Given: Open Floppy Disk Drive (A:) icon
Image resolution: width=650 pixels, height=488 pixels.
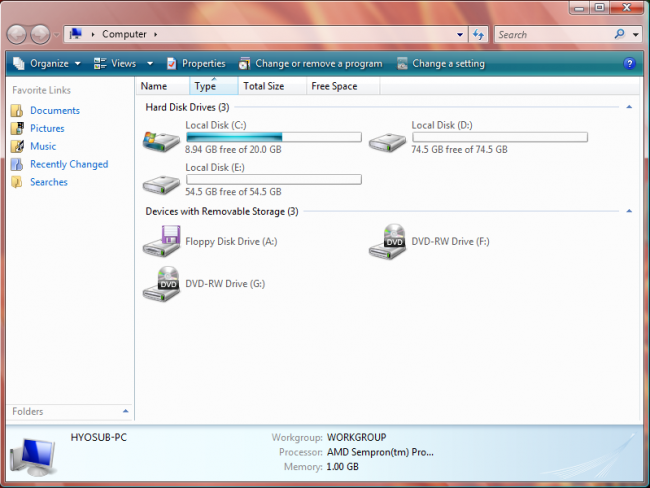Looking at the screenshot, I should tap(161, 241).
